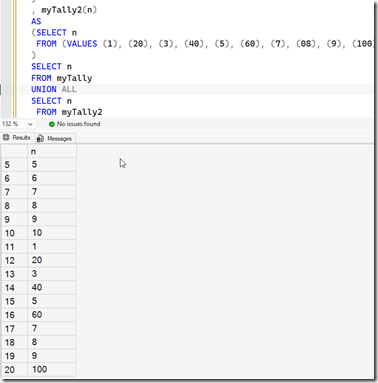Select row header 18 in results grid
The width and height of the screenshot is (378, 383).
(x=14, y=342)
